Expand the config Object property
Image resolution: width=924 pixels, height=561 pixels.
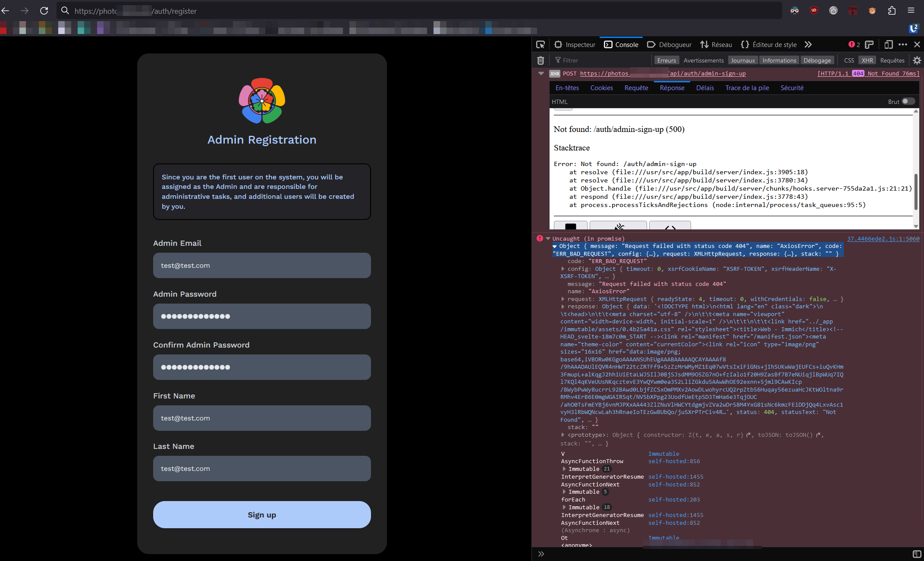click(563, 269)
